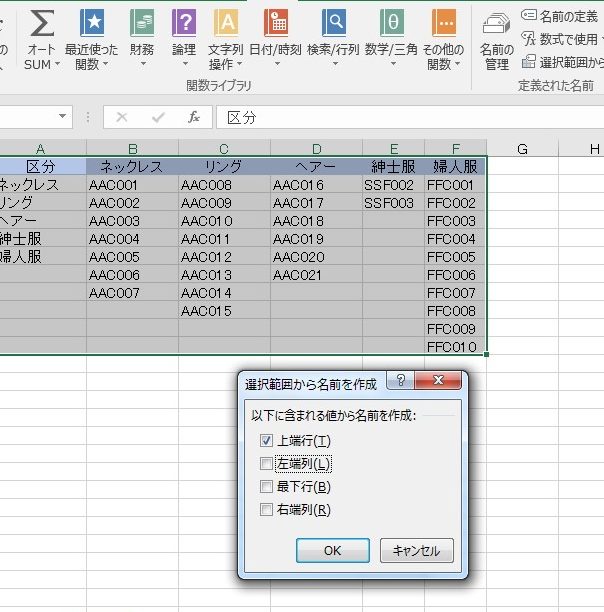Image resolution: width=604 pixels, height=612 pixels.
Task: Click the キャンセル button
Action: pyautogui.click(x=417, y=550)
